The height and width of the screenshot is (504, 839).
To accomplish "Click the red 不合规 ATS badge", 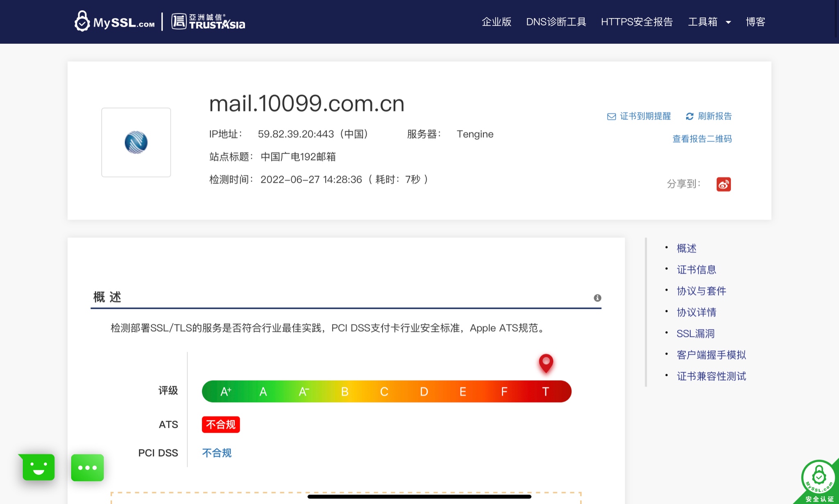I will pyautogui.click(x=221, y=425).
